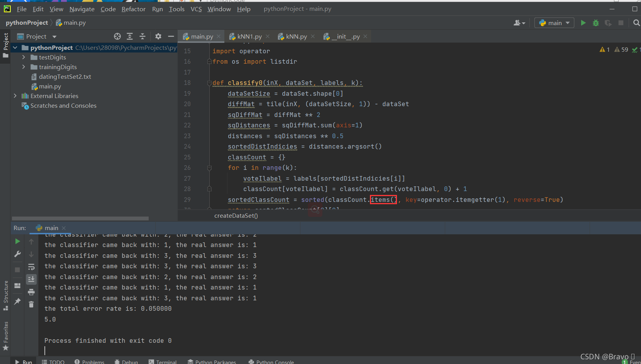Click the createDataSet() breadcrumb
641x364 pixels.
tap(236, 215)
